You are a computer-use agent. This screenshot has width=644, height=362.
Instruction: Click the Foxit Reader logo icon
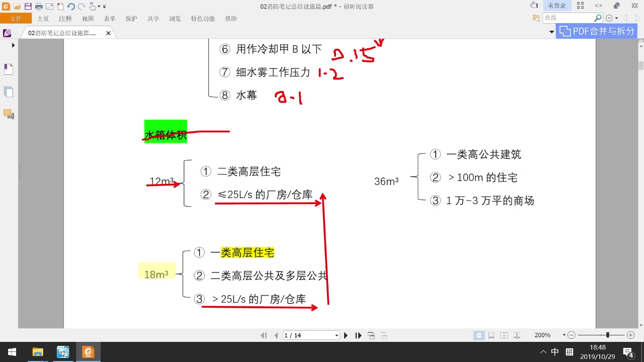6,7
